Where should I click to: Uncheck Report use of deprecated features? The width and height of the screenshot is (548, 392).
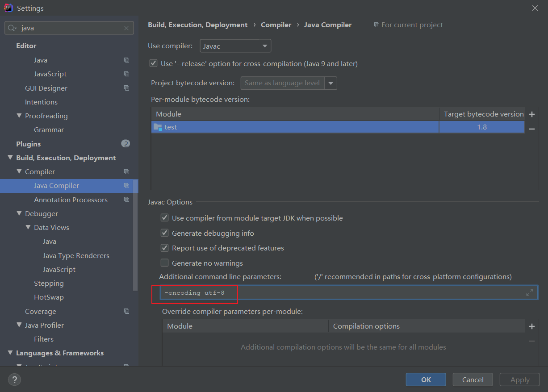[x=165, y=248]
